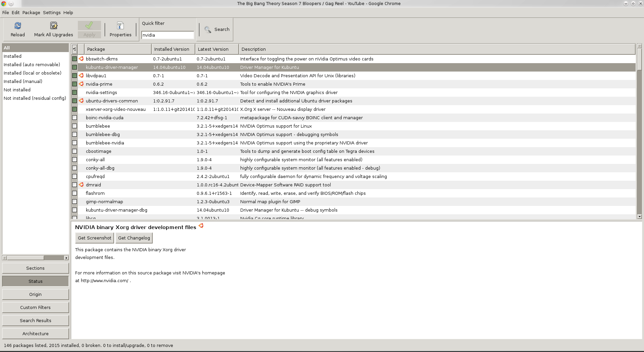Mark conky-all checkbox

click(75, 160)
